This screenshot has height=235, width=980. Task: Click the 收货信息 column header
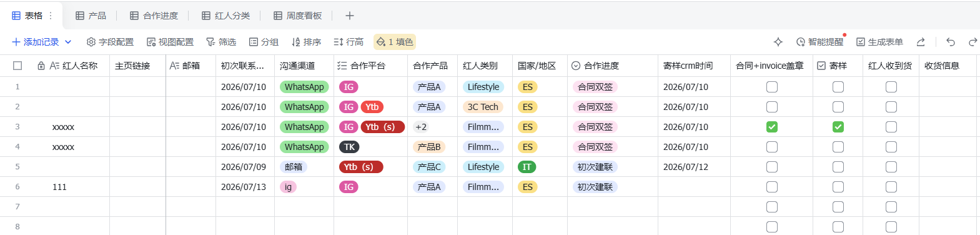click(948, 66)
